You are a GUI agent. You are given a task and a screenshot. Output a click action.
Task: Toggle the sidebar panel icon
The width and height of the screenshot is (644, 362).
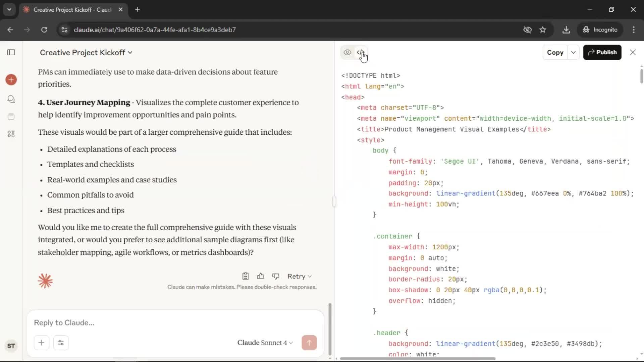click(11, 52)
